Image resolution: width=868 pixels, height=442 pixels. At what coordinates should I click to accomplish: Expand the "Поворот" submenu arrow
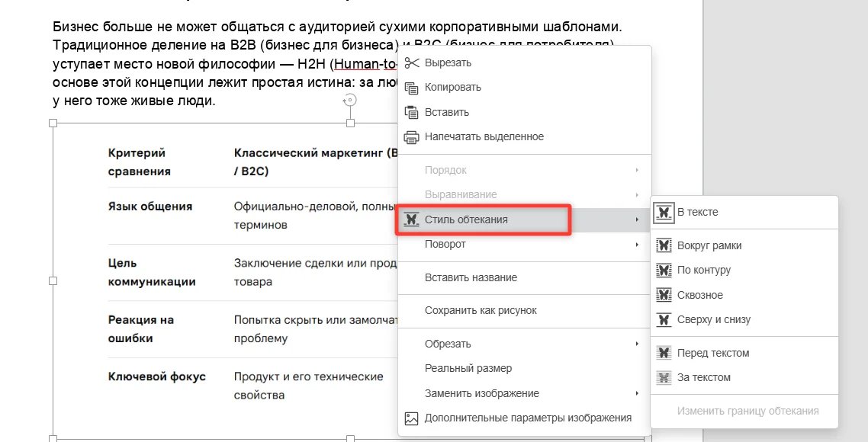(637, 244)
